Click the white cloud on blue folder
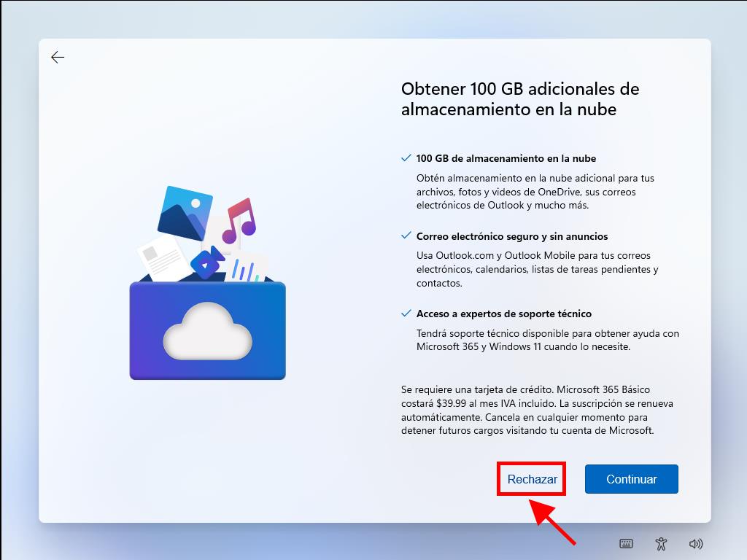747x560 pixels. click(207, 332)
